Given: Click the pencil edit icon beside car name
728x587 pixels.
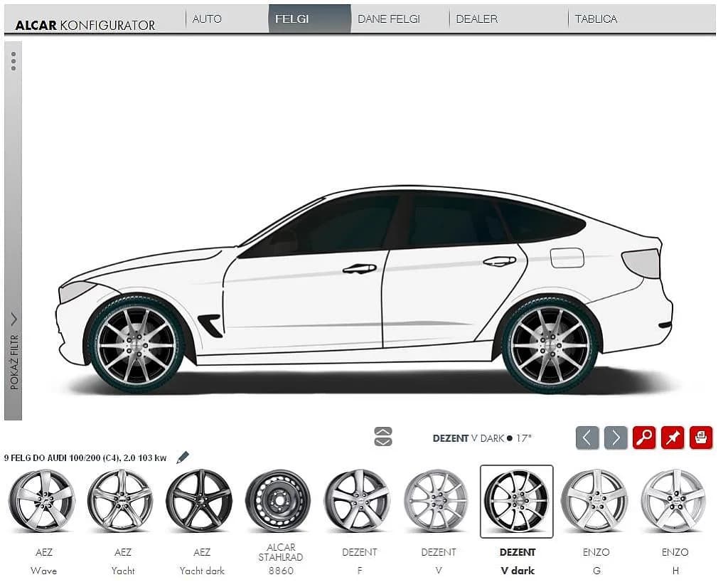Looking at the screenshot, I should pos(183,458).
